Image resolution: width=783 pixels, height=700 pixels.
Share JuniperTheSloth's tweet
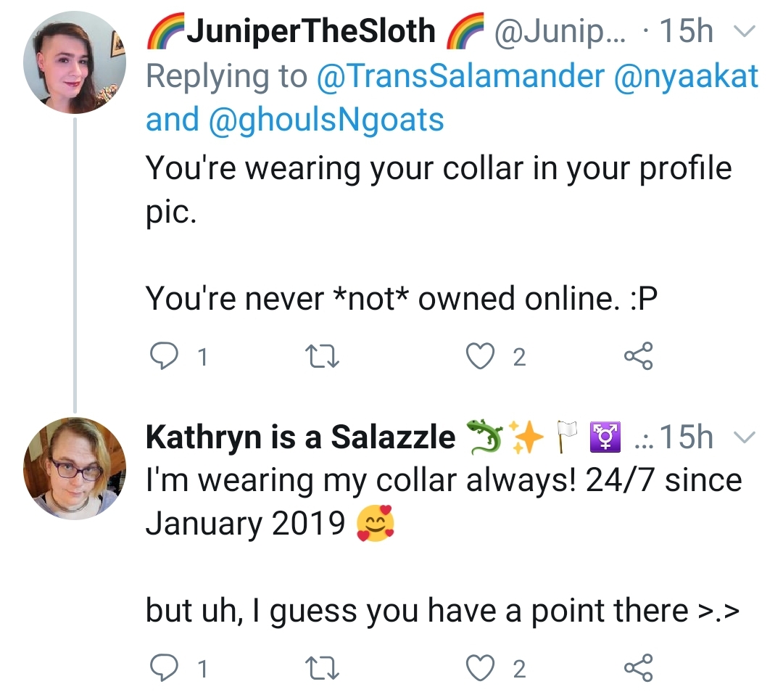[638, 355]
